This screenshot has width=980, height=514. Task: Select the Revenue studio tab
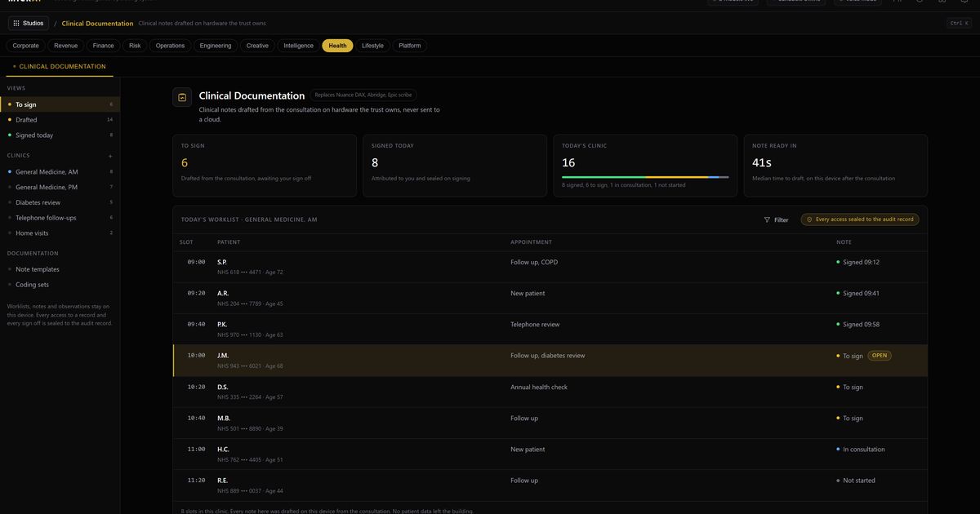point(65,46)
